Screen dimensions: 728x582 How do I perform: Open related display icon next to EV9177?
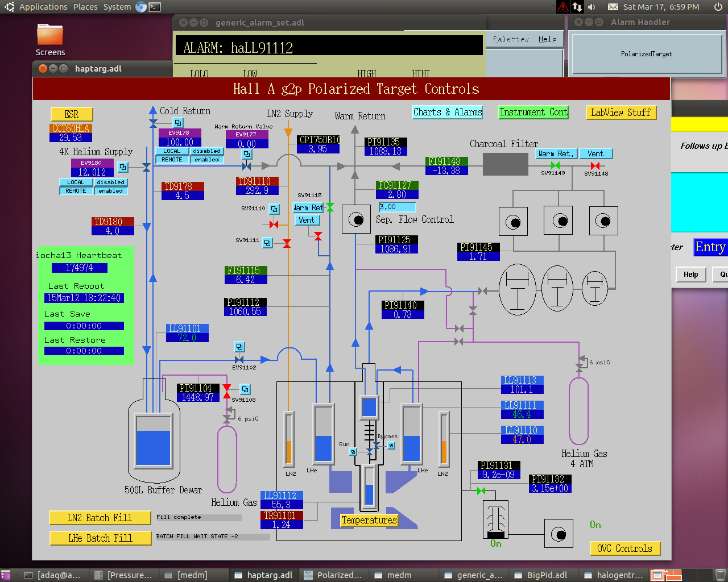point(247,154)
